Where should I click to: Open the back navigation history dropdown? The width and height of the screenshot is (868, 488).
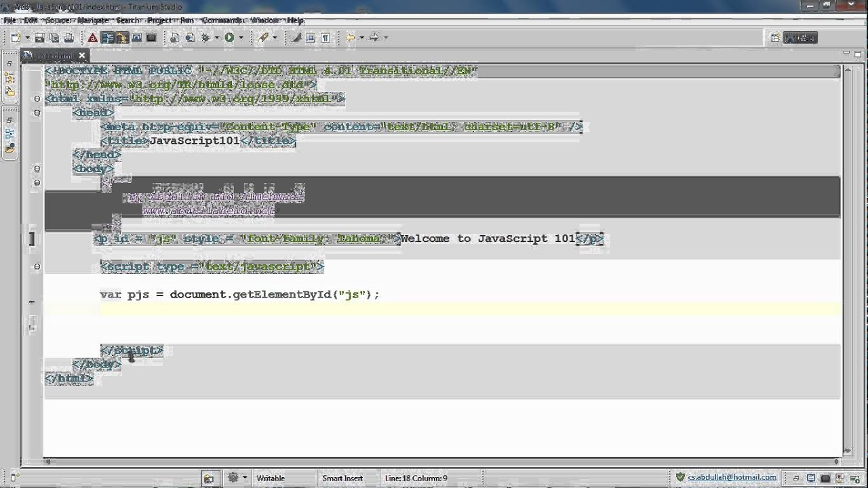361,38
